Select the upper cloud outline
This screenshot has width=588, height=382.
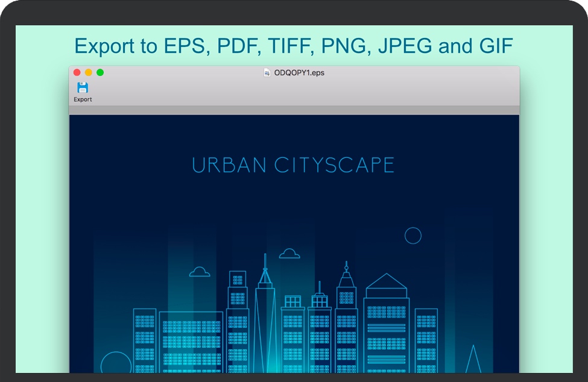click(x=289, y=254)
